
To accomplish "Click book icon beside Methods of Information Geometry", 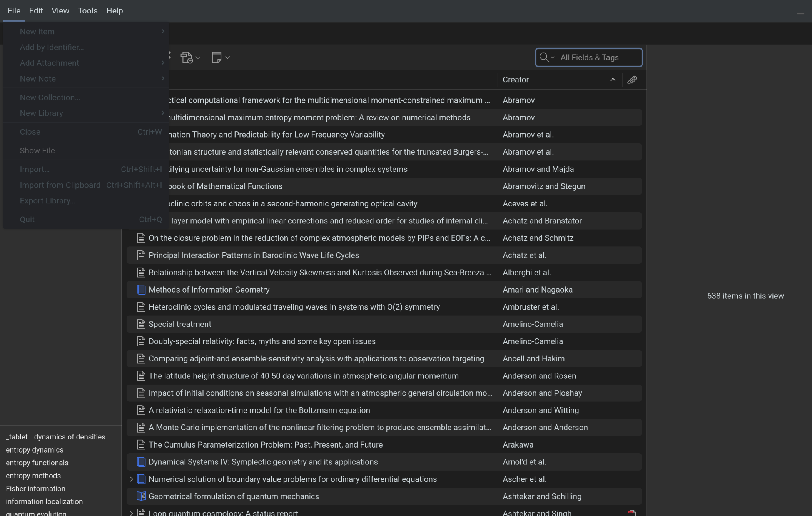I will click(x=141, y=290).
